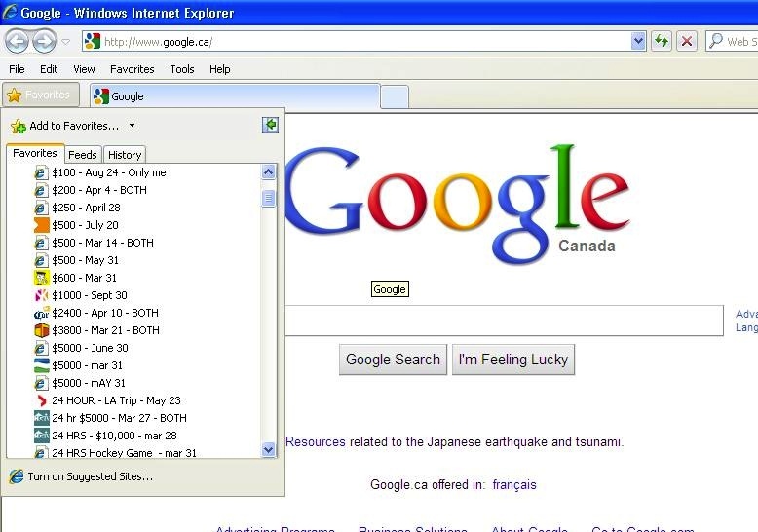Click the Refresh page icon
Image resolution: width=758 pixels, height=532 pixels.
tap(663, 41)
